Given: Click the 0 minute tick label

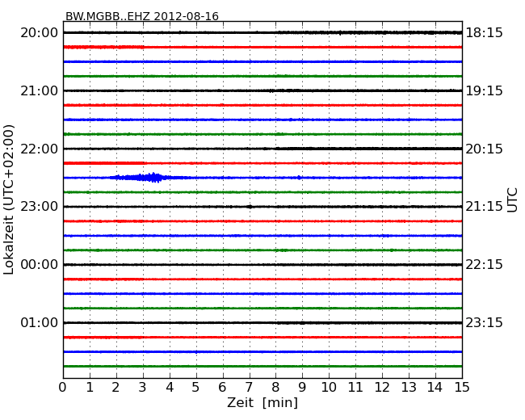Looking at the screenshot, I should pos(63,387).
